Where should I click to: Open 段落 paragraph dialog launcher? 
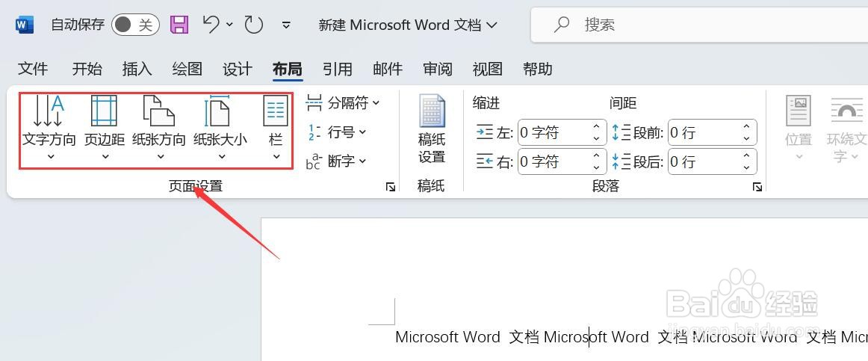(x=757, y=187)
